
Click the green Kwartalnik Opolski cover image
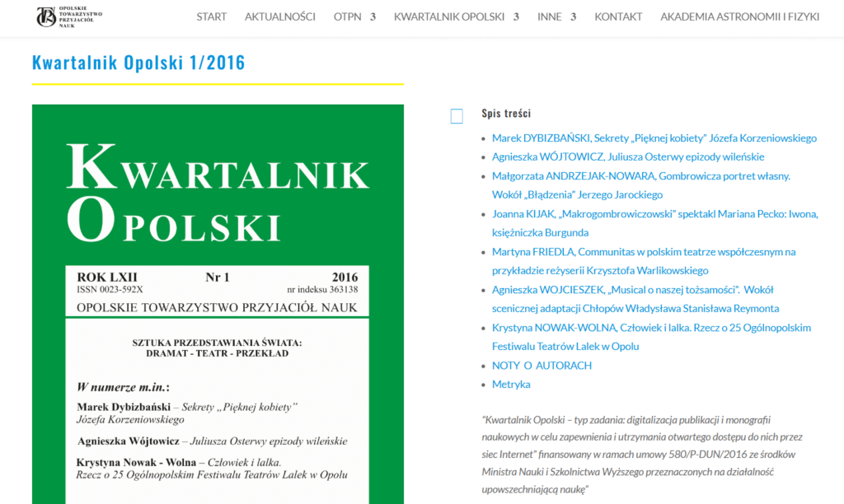218,329
